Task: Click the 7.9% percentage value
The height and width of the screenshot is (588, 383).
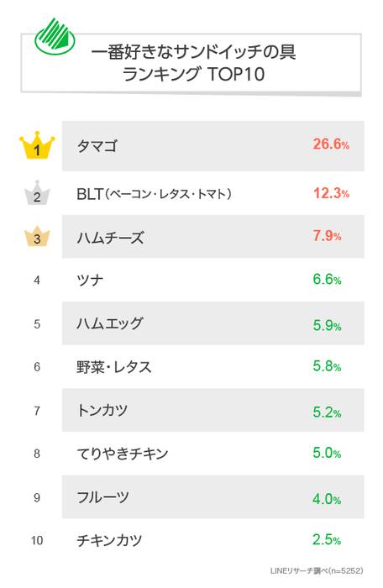Action: (x=327, y=236)
